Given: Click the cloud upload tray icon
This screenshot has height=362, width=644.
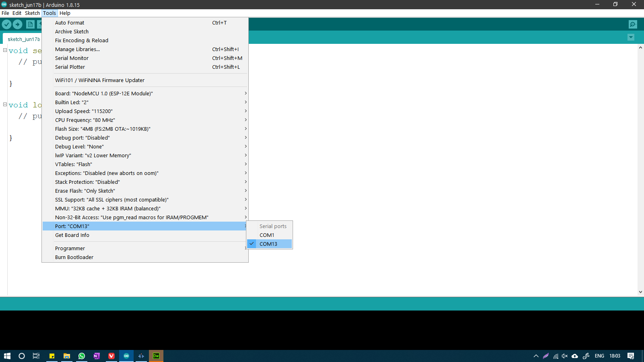Looking at the screenshot, I should click(575, 356).
